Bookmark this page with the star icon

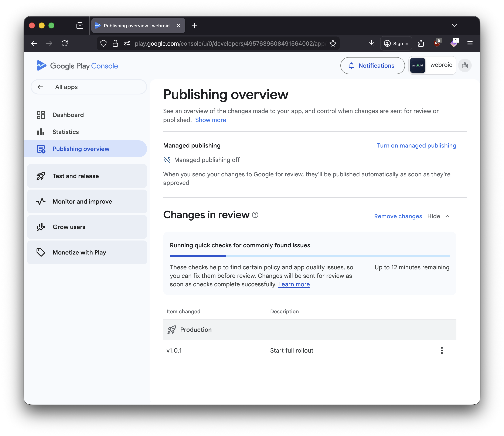click(x=333, y=43)
